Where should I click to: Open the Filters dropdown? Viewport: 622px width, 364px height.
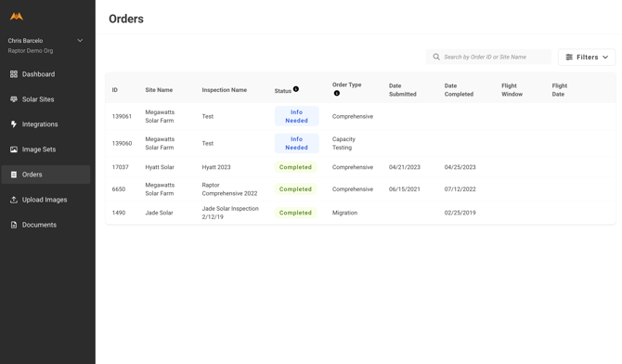click(x=587, y=58)
